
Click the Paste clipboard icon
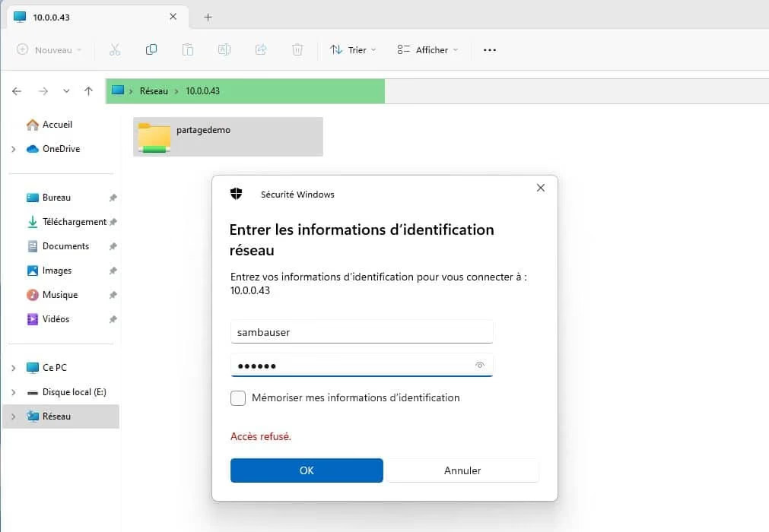tap(188, 50)
